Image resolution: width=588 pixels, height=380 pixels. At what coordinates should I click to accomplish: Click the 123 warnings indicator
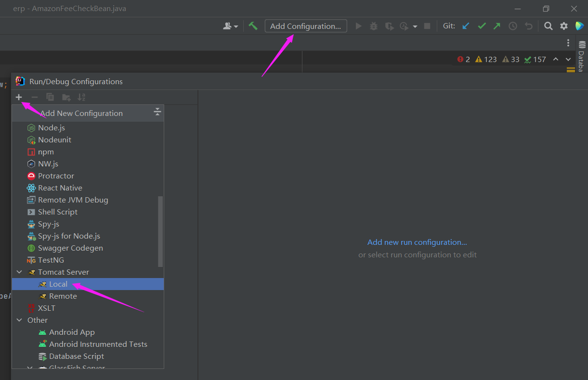pyautogui.click(x=486, y=59)
